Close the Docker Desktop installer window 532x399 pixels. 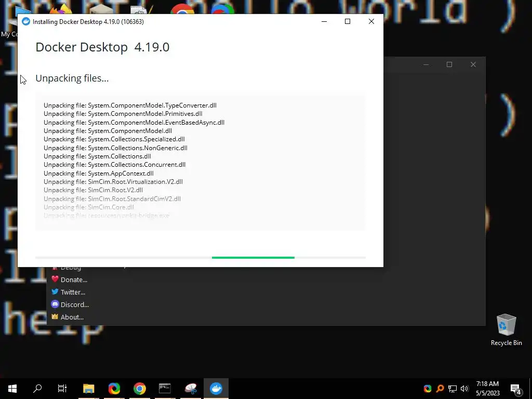(371, 21)
